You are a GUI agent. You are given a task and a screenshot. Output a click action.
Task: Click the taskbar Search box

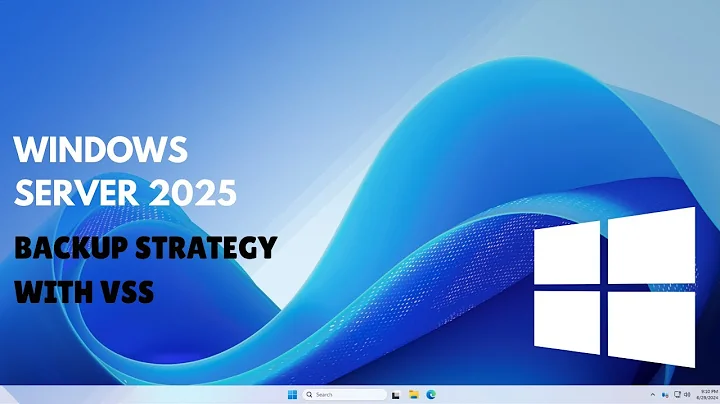[344, 395]
